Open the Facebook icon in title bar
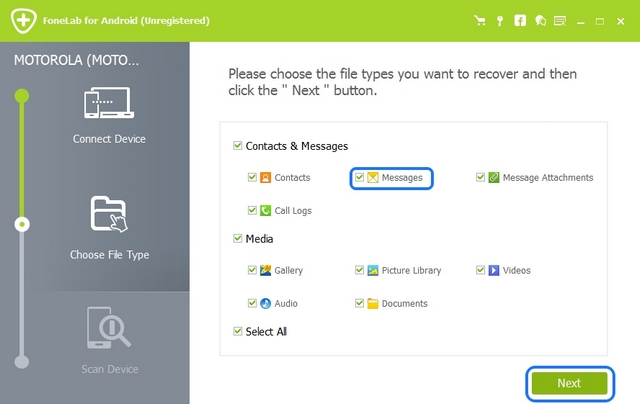 coord(520,21)
